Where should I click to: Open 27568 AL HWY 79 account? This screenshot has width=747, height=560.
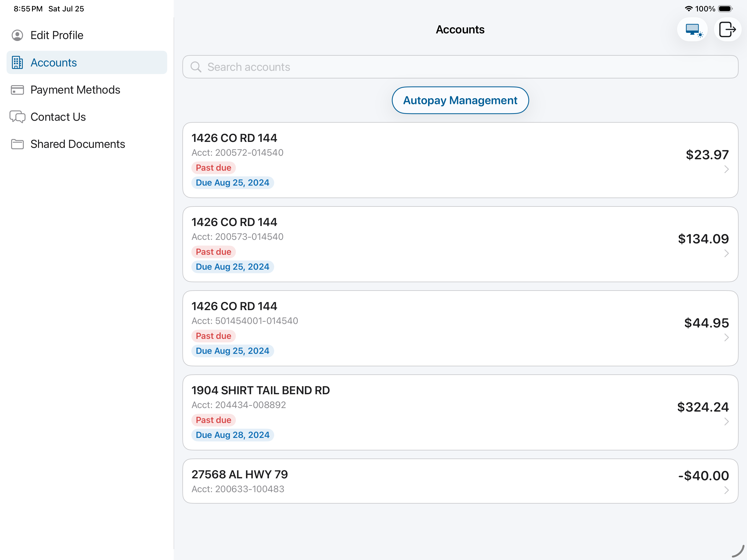(x=460, y=481)
